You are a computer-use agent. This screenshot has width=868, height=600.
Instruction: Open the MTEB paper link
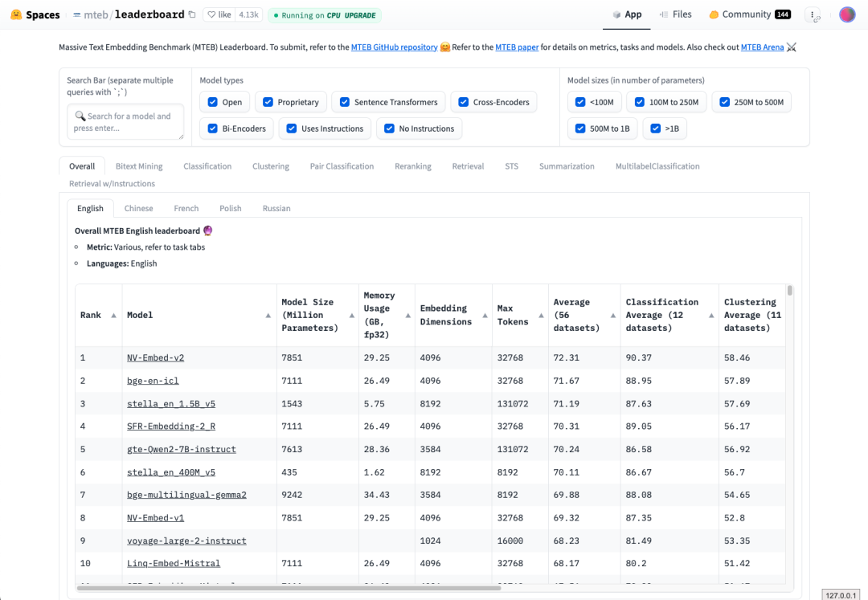tap(517, 47)
